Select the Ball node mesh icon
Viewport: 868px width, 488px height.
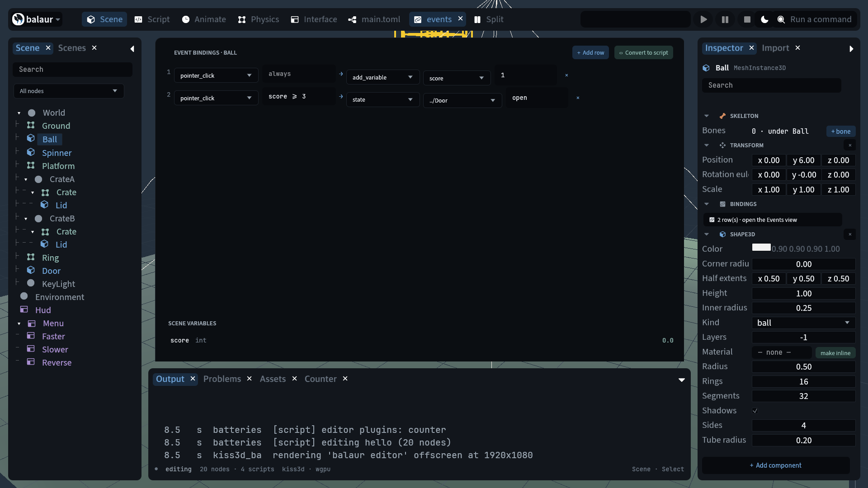pos(31,138)
